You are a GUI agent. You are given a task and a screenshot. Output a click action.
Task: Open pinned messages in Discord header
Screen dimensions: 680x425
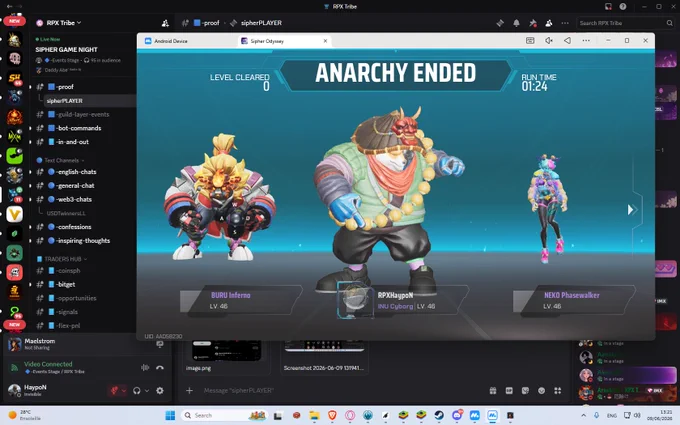(533, 23)
